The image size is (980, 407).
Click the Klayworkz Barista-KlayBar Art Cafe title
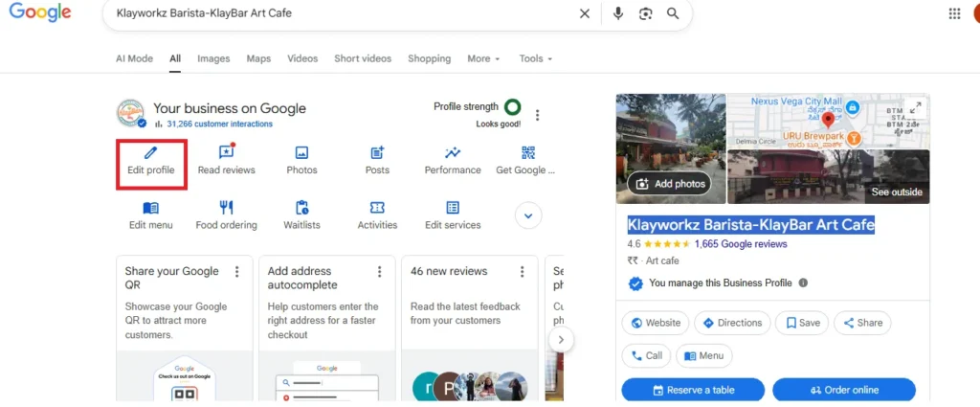[750, 224]
